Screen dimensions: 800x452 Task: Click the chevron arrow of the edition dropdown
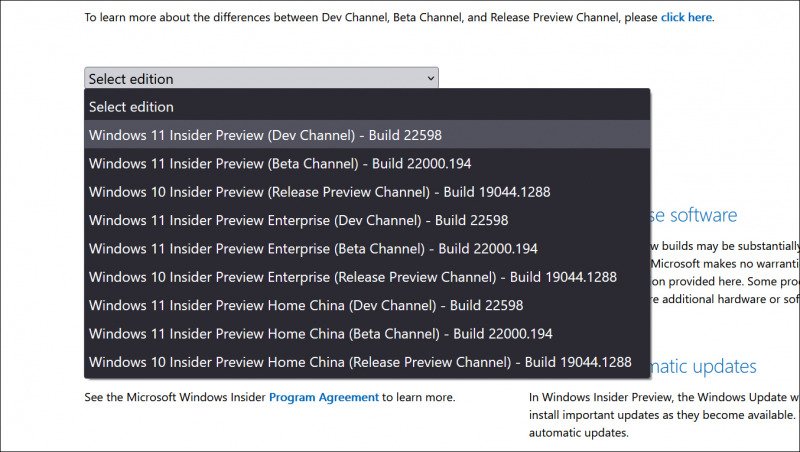pos(431,78)
